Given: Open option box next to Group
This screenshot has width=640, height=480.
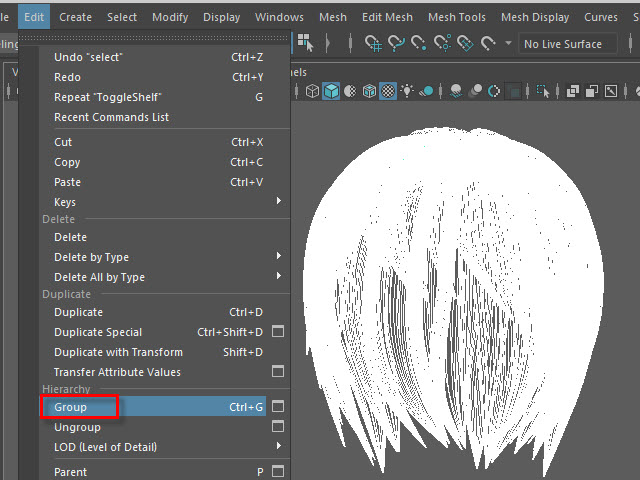Looking at the screenshot, I should (279, 407).
